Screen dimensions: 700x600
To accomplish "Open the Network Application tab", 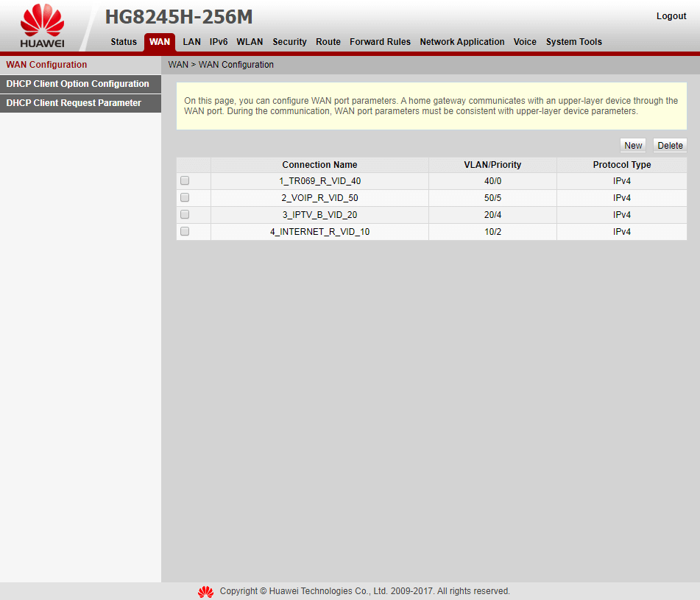I will (462, 42).
